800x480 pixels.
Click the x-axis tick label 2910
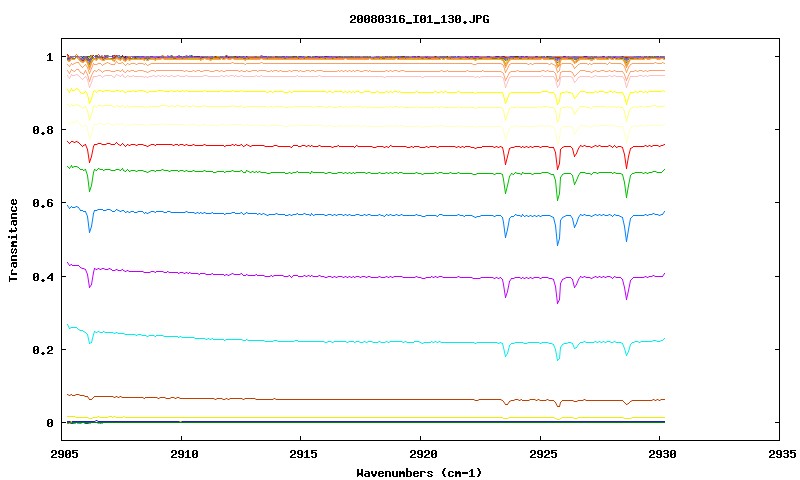tap(184, 454)
